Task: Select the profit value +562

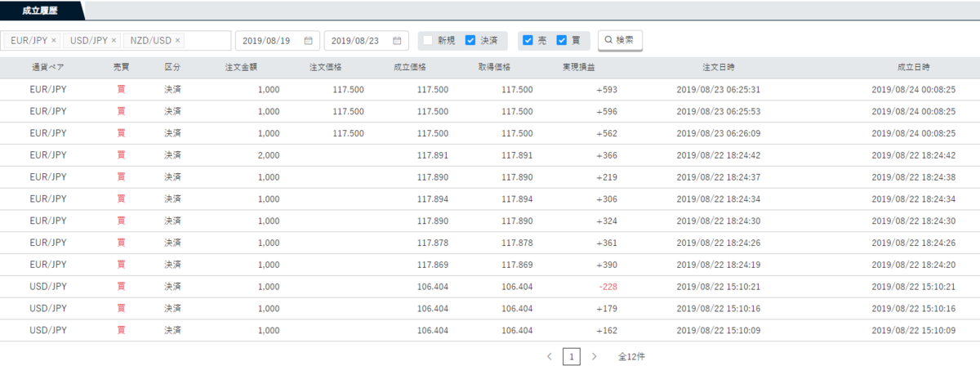Action: pos(607,133)
